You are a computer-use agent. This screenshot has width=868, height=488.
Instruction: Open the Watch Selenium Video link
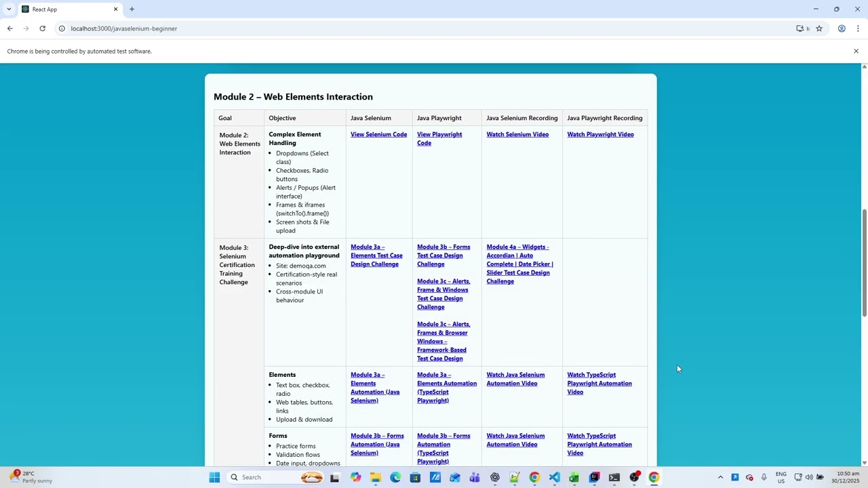coord(517,134)
